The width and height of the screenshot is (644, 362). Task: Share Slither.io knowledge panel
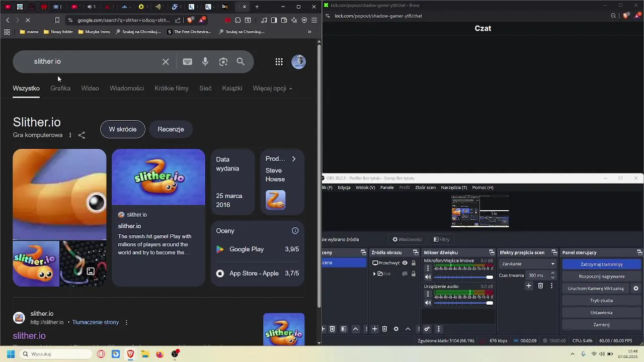(x=82, y=135)
